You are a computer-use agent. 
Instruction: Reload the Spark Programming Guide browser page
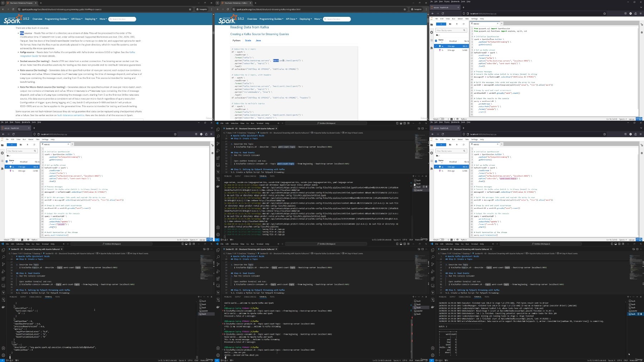pyautogui.click(x=14, y=9)
